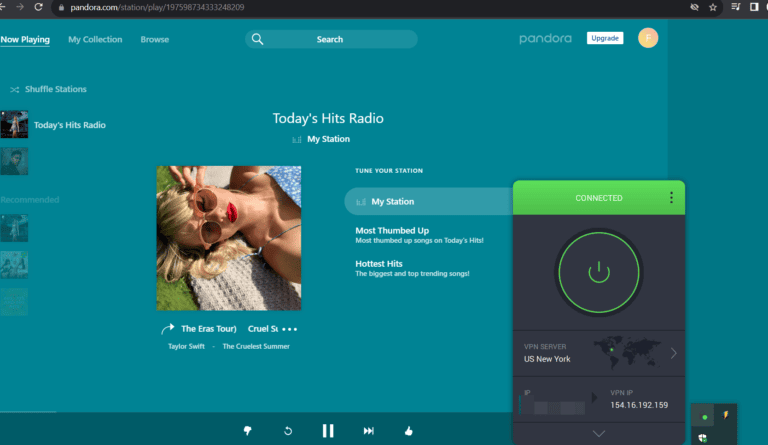Bookmark this page star icon
768x445 pixels.
point(713,7)
